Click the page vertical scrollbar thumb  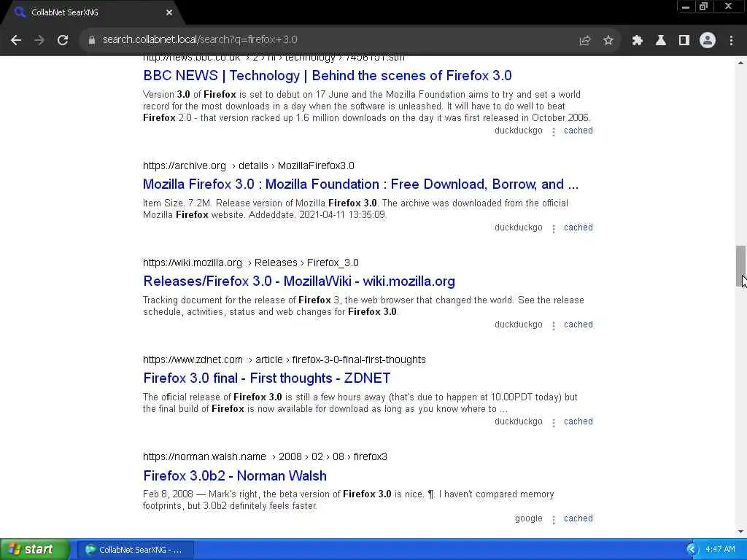point(740,267)
